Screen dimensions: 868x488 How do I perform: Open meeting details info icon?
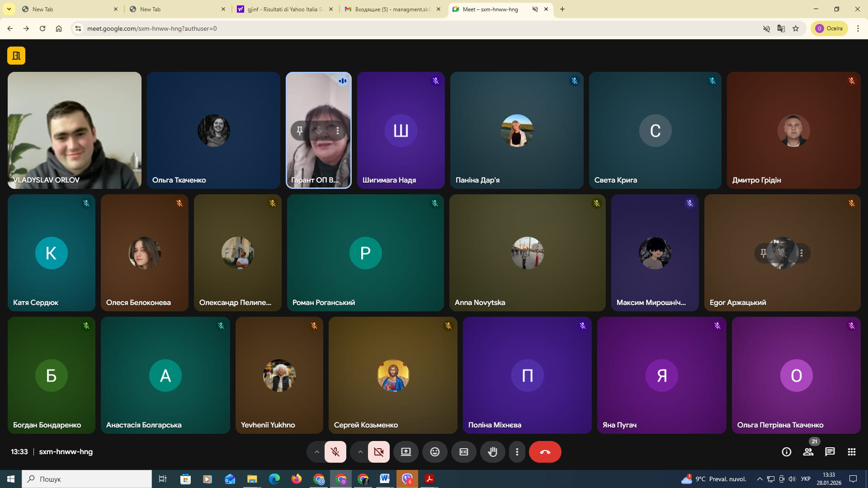(786, 452)
